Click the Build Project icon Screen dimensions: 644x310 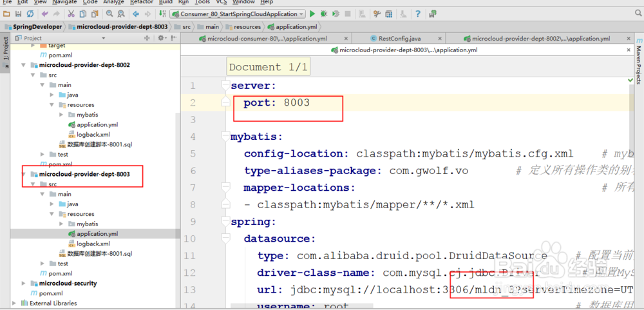pos(162,14)
